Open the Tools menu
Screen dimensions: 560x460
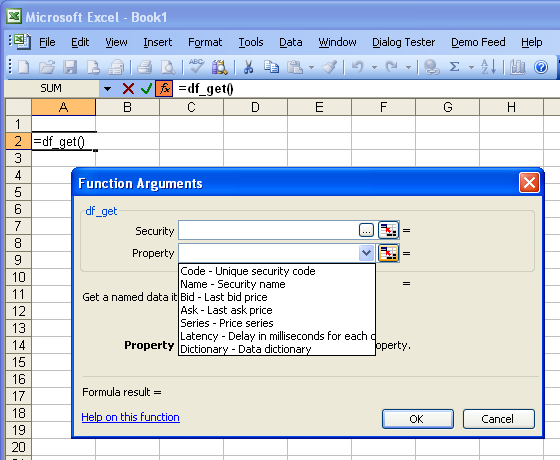point(251,42)
